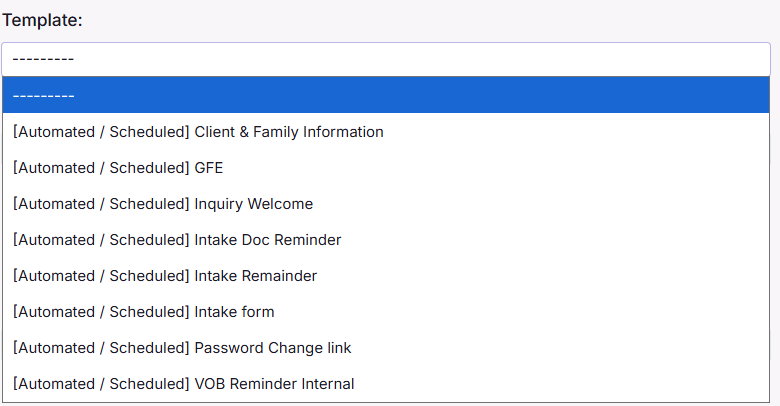Image resolution: width=780 pixels, height=406 pixels.
Task: Choose Client & Family Information template
Action: (x=198, y=132)
